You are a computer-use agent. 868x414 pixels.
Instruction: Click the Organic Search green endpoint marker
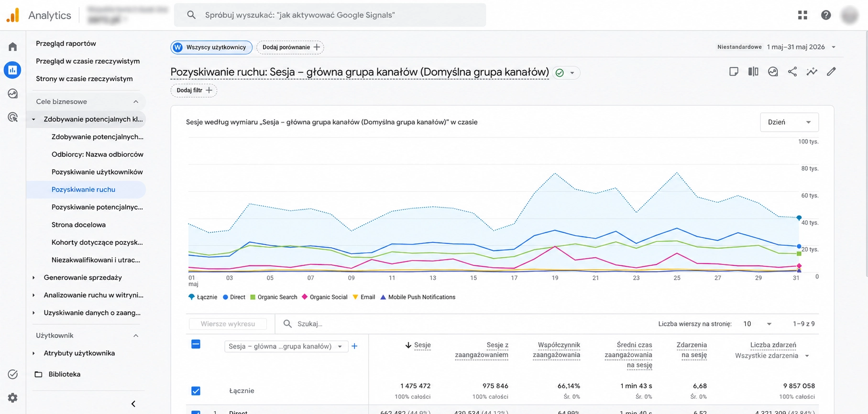click(799, 253)
